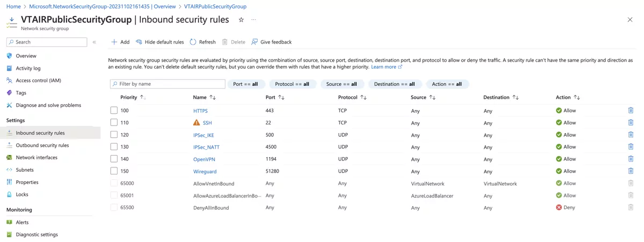Open the more options ellipsis in the title
Image resolution: width=644 pixels, height=242 pixels.
[254, 20]
